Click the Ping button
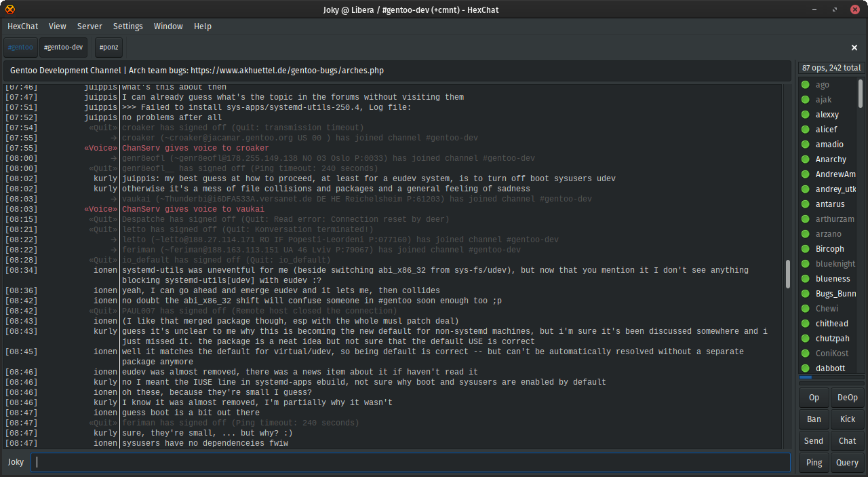This screenshot has width=868, height=477. click(x=814, y=463)
